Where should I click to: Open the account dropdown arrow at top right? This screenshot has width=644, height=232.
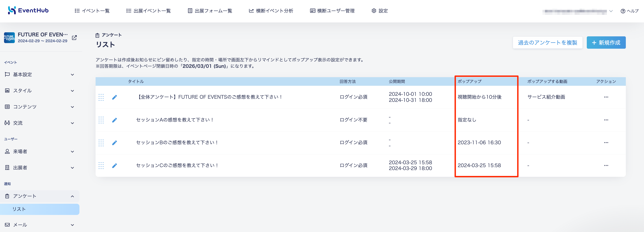pos(611,11)
